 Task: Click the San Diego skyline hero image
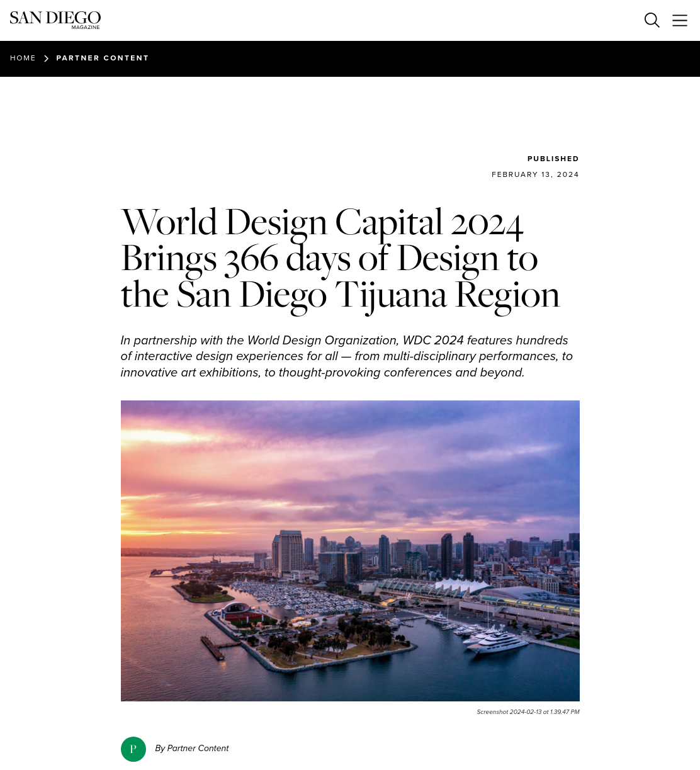click(350, 551)
